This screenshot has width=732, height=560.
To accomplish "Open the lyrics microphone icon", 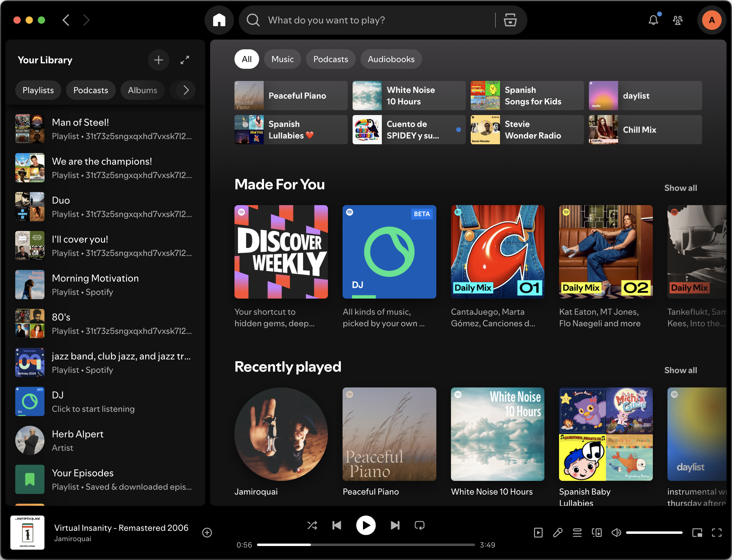I will (558, 532).
